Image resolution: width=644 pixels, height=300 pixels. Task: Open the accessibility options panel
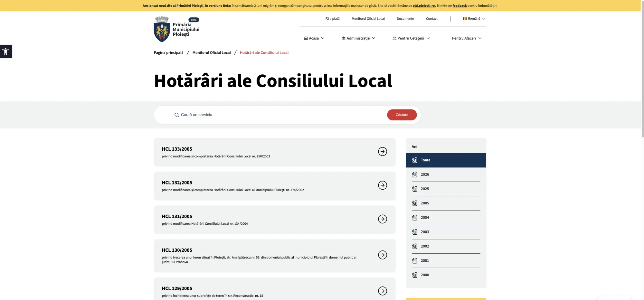[5, 51]
